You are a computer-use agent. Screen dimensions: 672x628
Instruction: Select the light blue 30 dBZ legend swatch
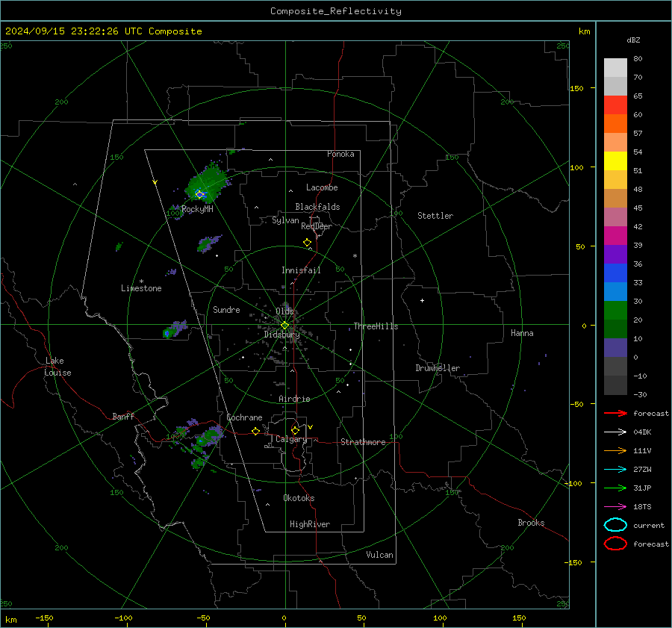pos(615,291)
